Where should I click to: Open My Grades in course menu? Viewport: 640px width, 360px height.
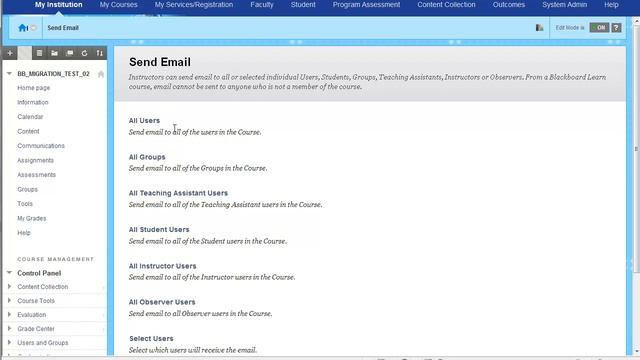pyautogui.click(x=31, y=218)
